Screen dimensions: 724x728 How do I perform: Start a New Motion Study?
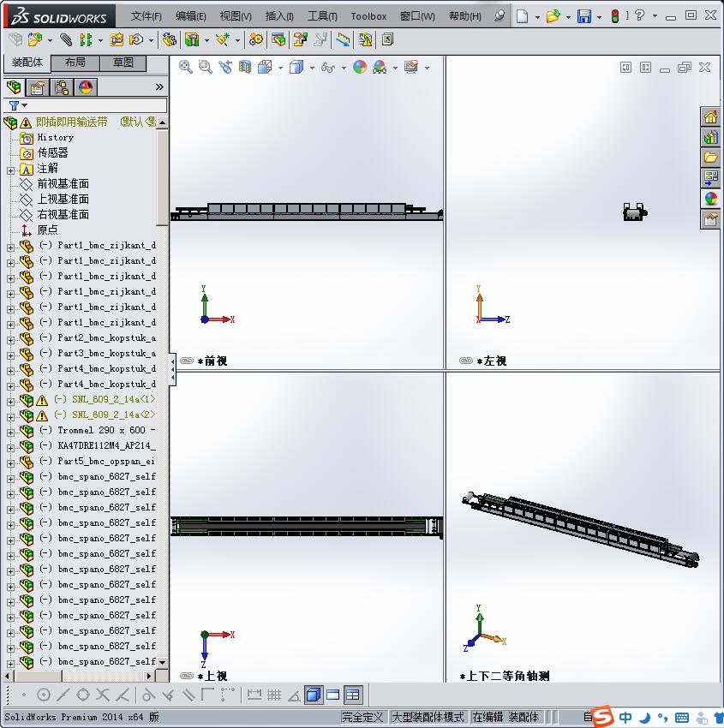256,40
